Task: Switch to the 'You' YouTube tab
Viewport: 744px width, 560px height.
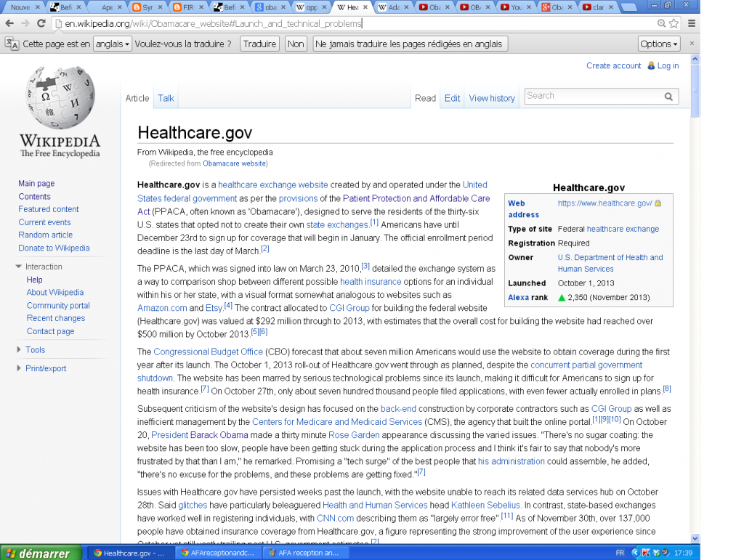Action: point(515,7)
